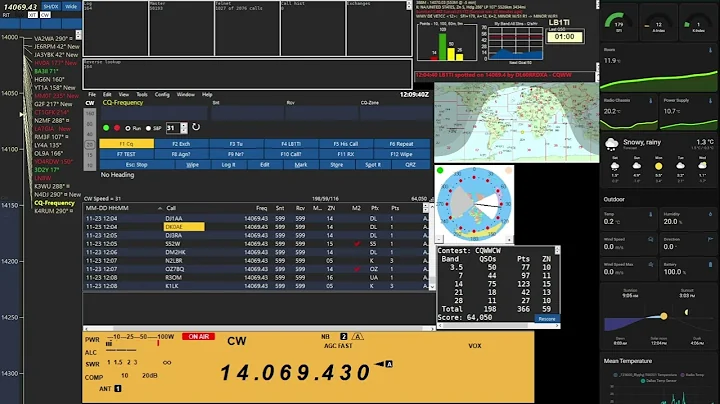Screen dimensions: 720x404
Task: Click the F2 Exch button
Action: 181,144
